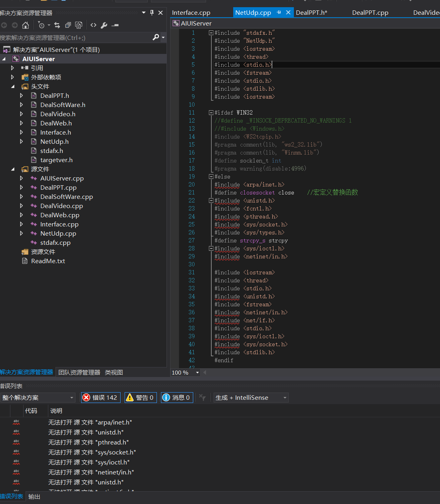
Task: Switch to 团队资源管理器 tab
Action: [79, 372]
